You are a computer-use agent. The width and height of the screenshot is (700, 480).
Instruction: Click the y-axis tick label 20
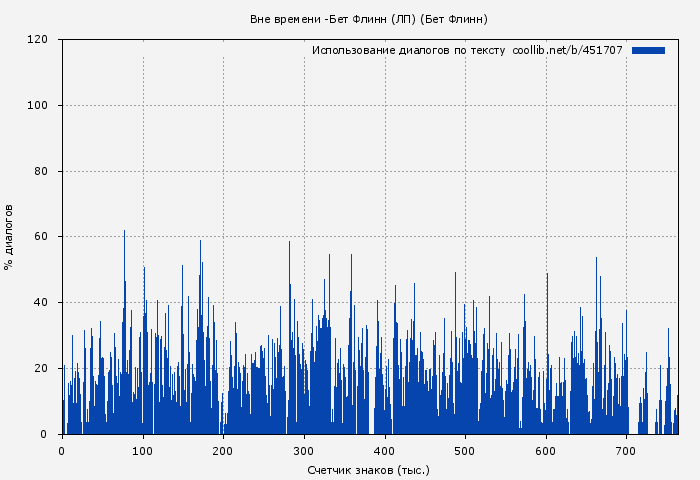click(41, 369)
